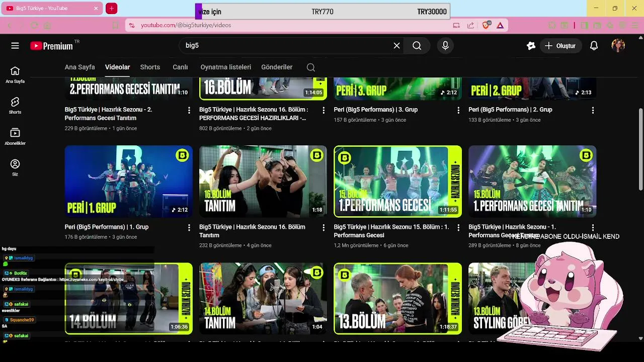
Task: Click the Brave Rewards triangle icon
Action: click(500, 25)
